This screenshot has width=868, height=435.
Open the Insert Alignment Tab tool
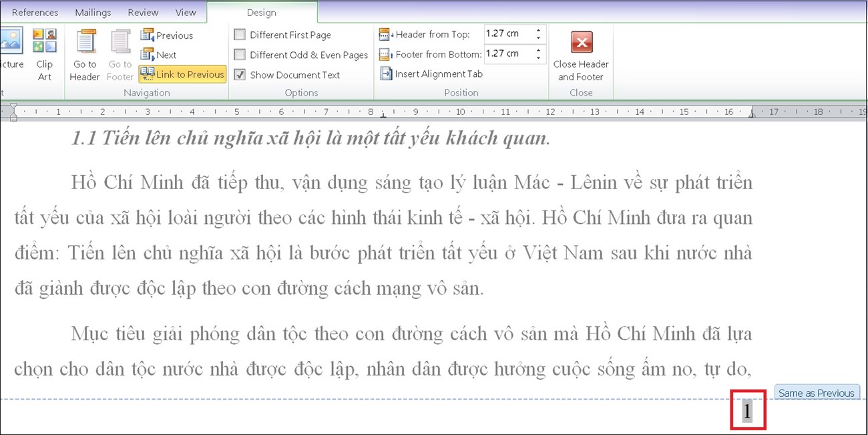pos(431,74)
